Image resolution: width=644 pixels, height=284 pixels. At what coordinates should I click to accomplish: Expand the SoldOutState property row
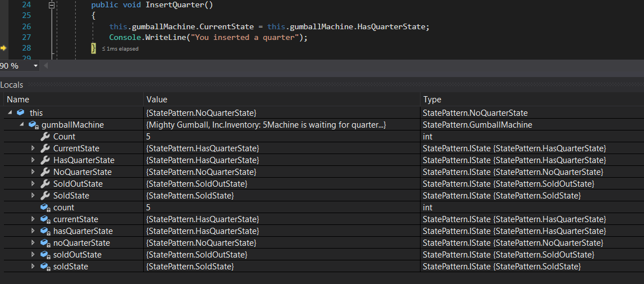[33, 184]
